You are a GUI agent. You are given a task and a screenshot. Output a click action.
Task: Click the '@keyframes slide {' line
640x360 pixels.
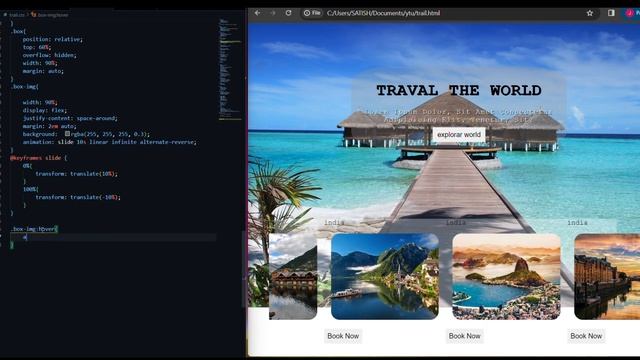pyautogui.click(x=38, y=158)
